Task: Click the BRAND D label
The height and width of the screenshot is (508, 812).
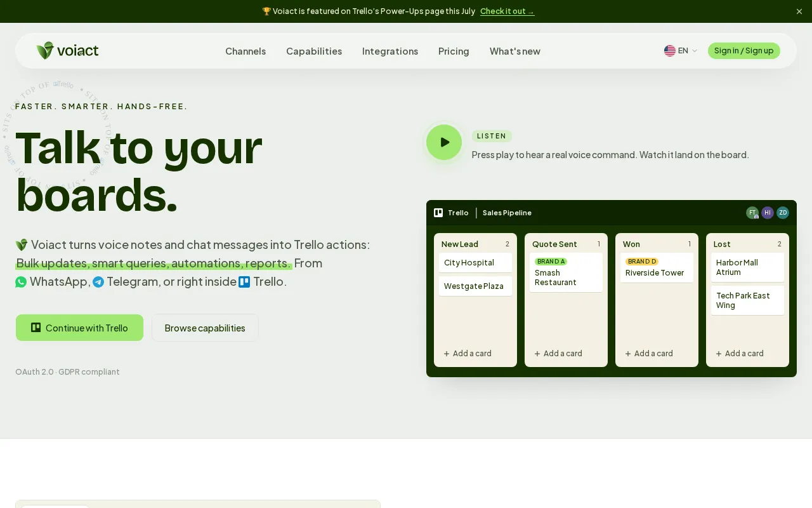Action: (641, 262)
